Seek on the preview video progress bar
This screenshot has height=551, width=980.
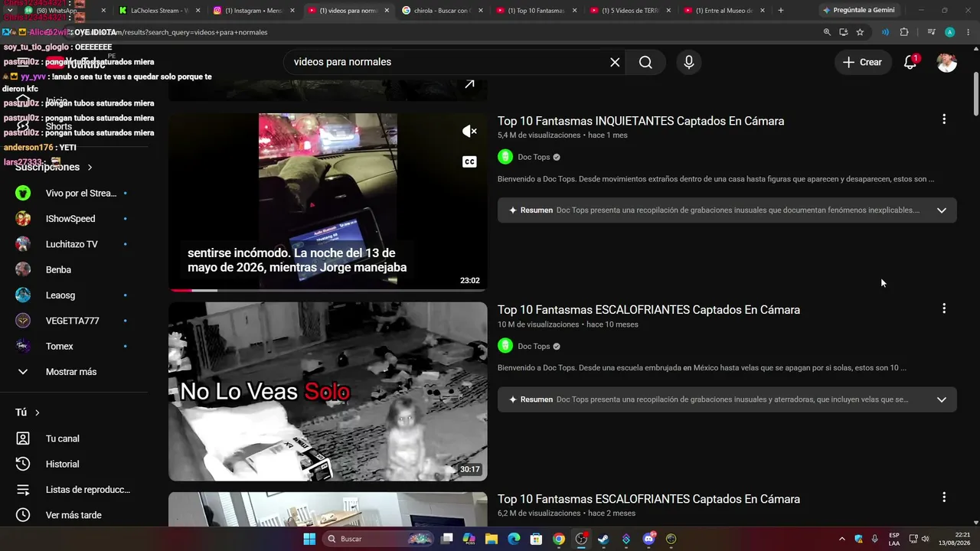pos(328,290)
